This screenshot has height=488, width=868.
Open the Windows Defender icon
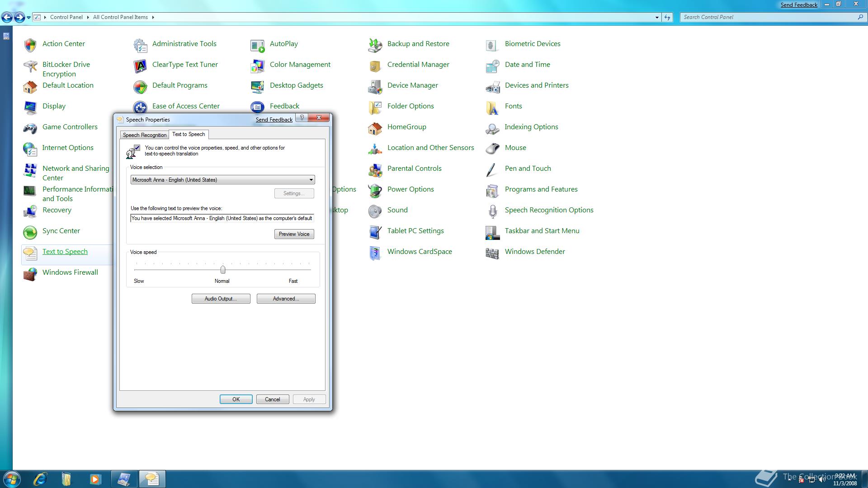coord(492,253)
